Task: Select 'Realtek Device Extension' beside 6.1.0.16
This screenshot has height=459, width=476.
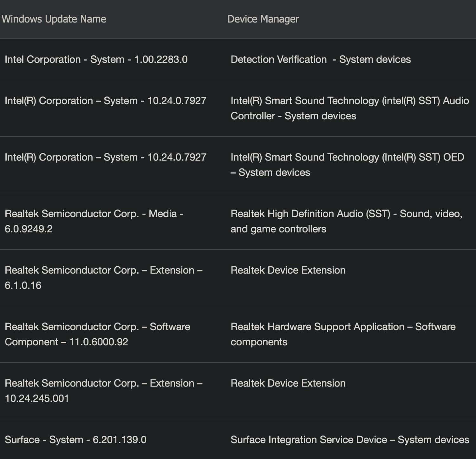Action: (x=288, y=270)
